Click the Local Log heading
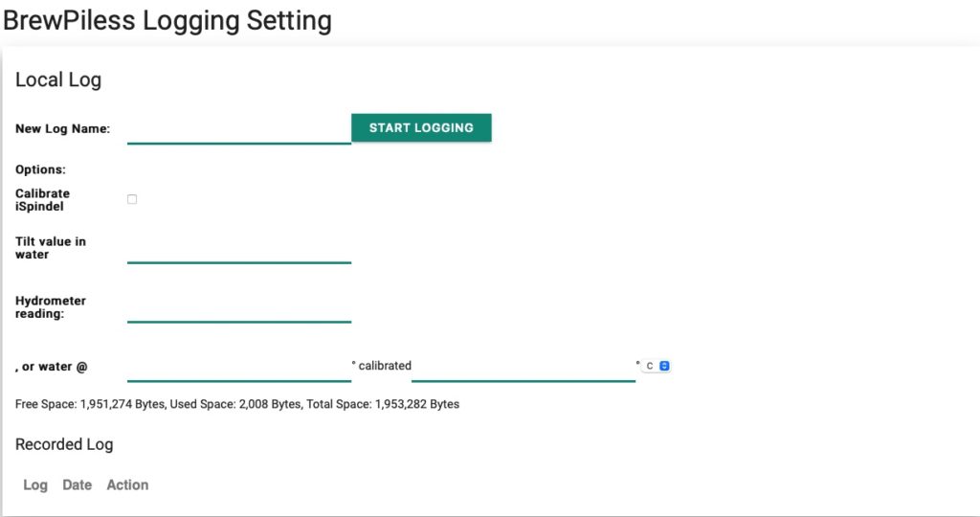Image resolution: width=980 pixels, height=517 pixels. click(58, 80)
